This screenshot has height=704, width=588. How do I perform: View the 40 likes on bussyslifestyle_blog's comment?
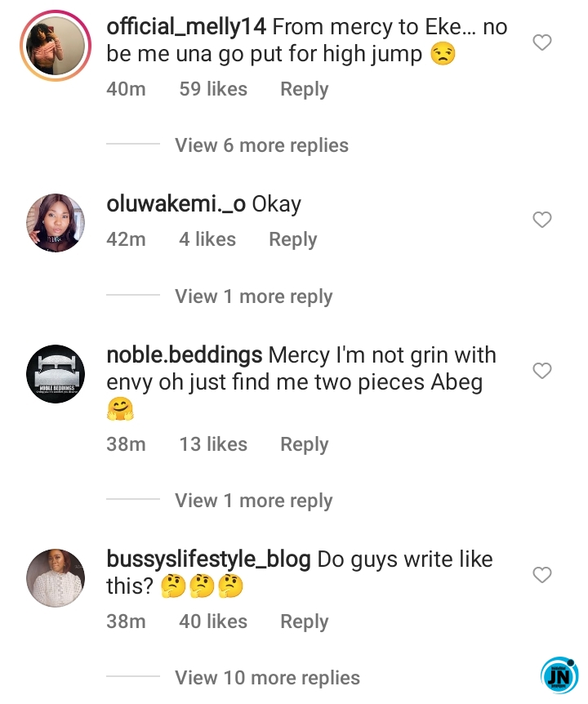click(213, 622)
